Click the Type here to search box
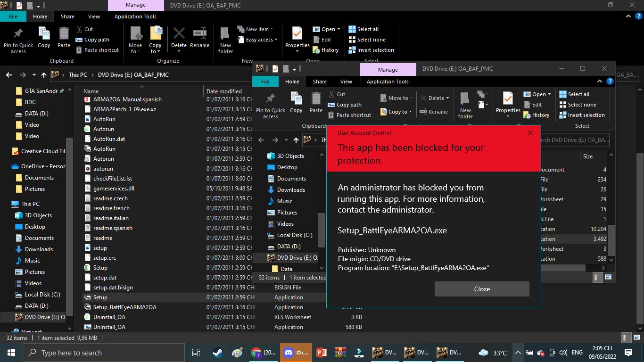The height and width of the screenshot is (362, 644). [x=104, y=353]
